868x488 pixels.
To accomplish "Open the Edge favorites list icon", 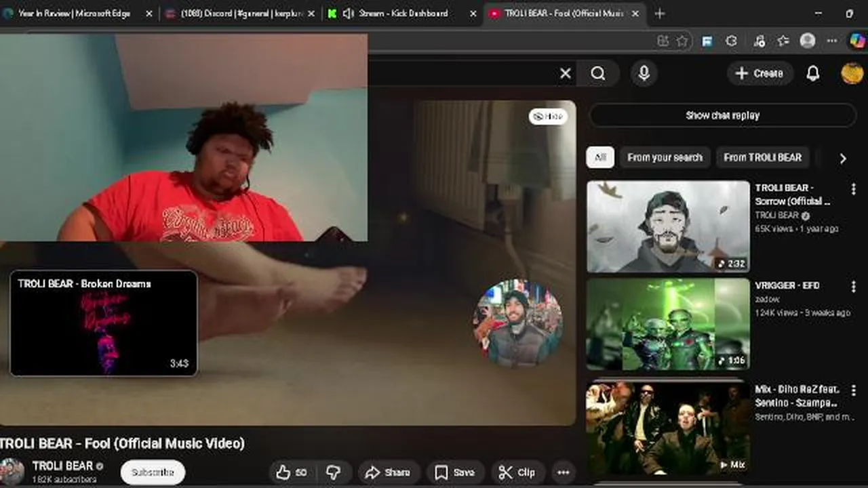I will [783, 41].
